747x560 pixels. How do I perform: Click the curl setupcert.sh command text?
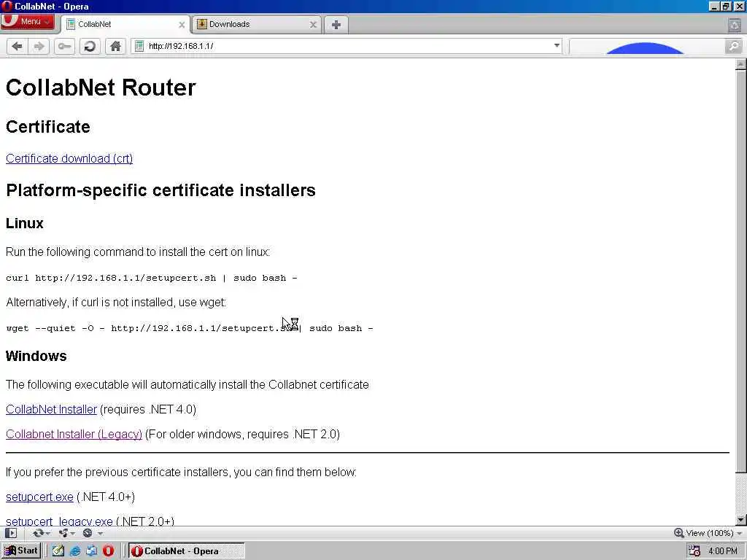click(152, 278)
